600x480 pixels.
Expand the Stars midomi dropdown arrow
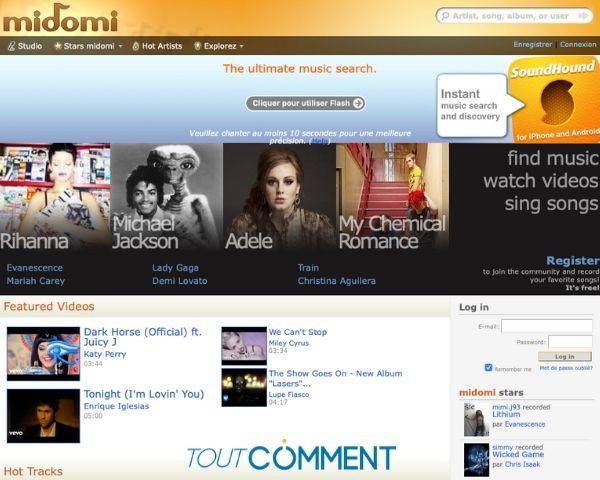(x=120, y=46)
